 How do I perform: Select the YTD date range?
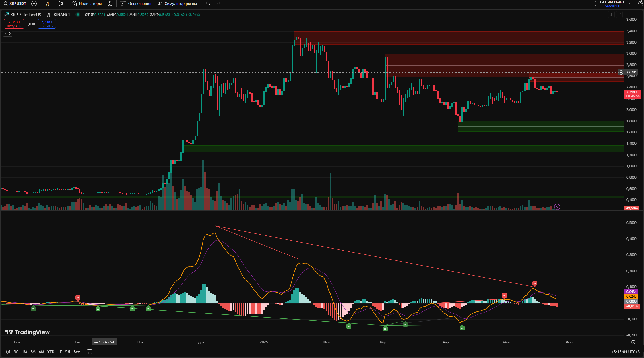click(x=51, y=352)
